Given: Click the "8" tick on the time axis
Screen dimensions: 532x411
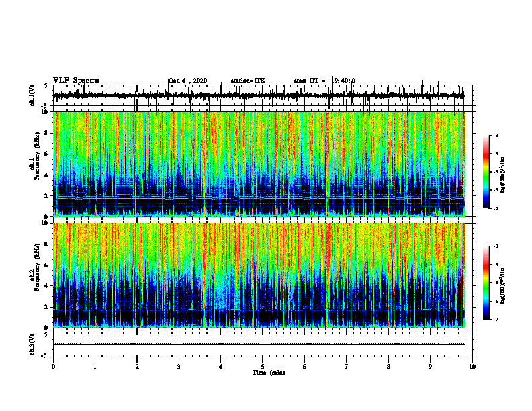Looking at the screenshot, I should coord(388,367).
